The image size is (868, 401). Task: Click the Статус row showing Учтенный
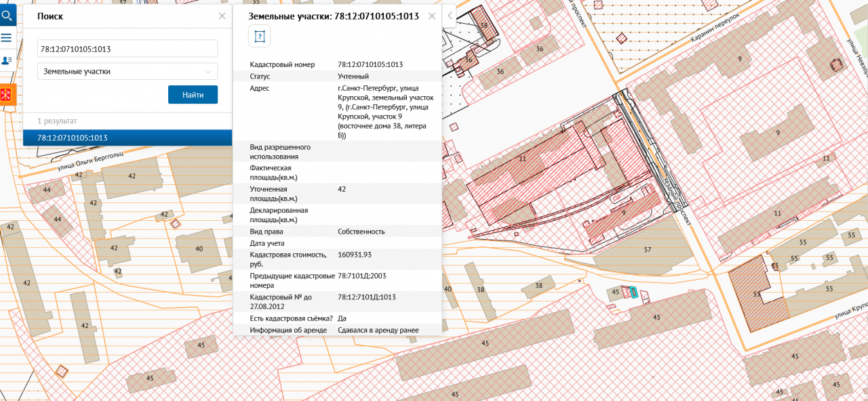pyautogui.click(x=336, y=77)
